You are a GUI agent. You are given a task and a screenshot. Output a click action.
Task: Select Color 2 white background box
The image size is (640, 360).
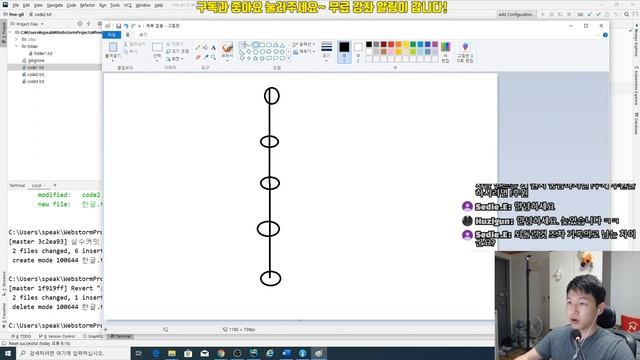click(x=358, y=51)
